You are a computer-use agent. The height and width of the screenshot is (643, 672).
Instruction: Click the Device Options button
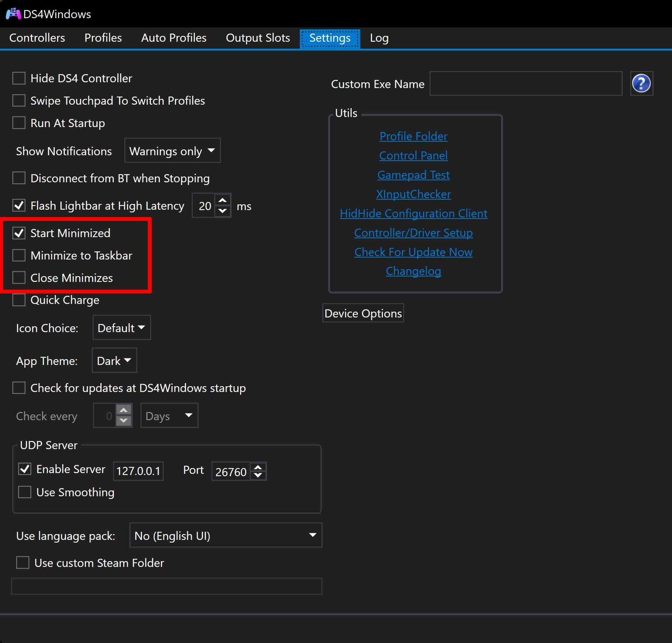tap(363, 313)
